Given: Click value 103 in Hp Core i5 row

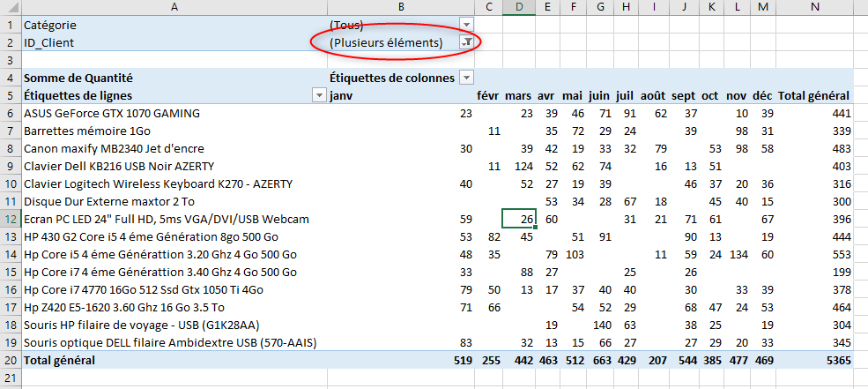Looking at the screenshot, I should pos(575,255).
